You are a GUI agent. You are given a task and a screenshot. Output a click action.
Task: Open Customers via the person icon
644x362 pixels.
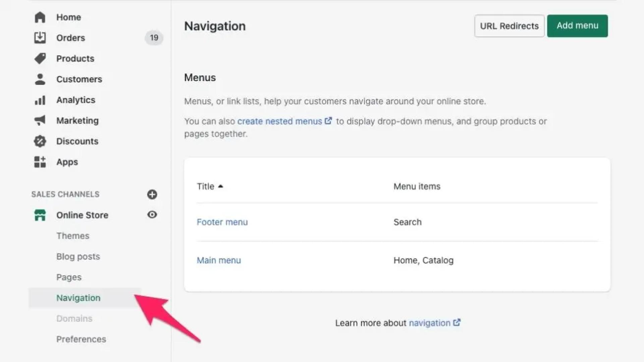click(40, 79)
